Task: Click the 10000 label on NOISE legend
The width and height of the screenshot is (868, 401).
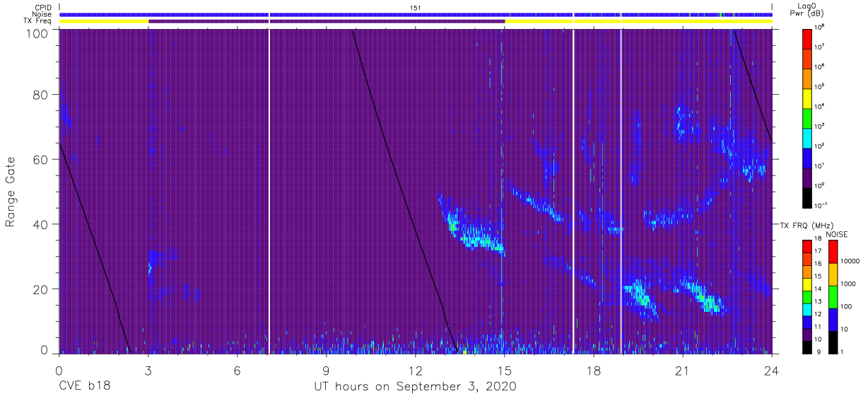Action: click(850, 261)
